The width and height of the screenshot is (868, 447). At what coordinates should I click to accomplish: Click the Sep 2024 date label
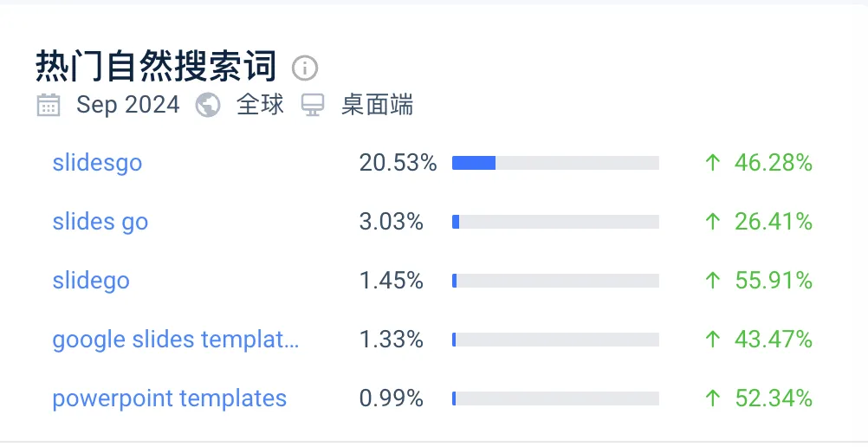(x=128, y=106)
